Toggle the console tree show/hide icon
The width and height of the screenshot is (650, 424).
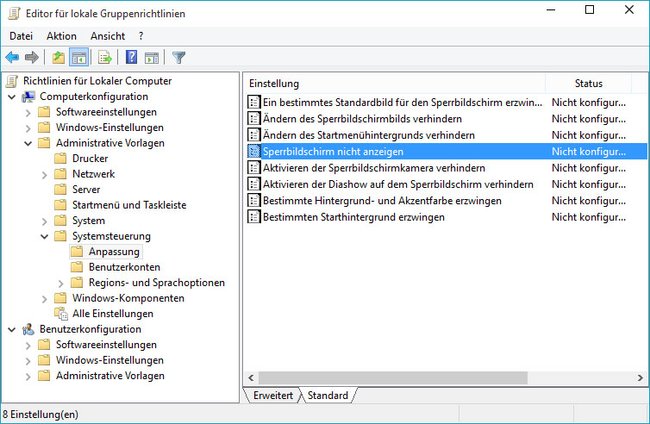(x=79, y=57)
